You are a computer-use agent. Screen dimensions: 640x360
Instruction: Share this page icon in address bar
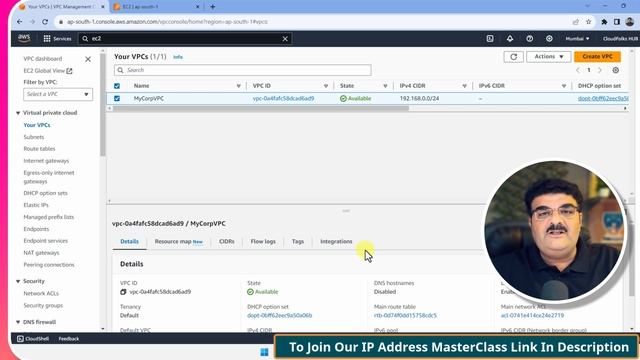[576, 22]
